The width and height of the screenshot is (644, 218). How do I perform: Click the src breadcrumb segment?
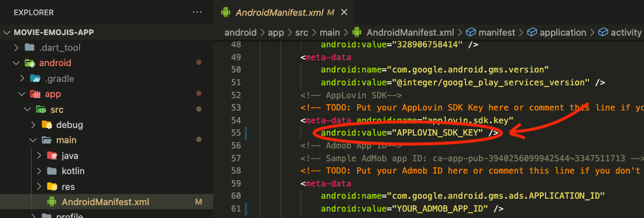point(302,32)
